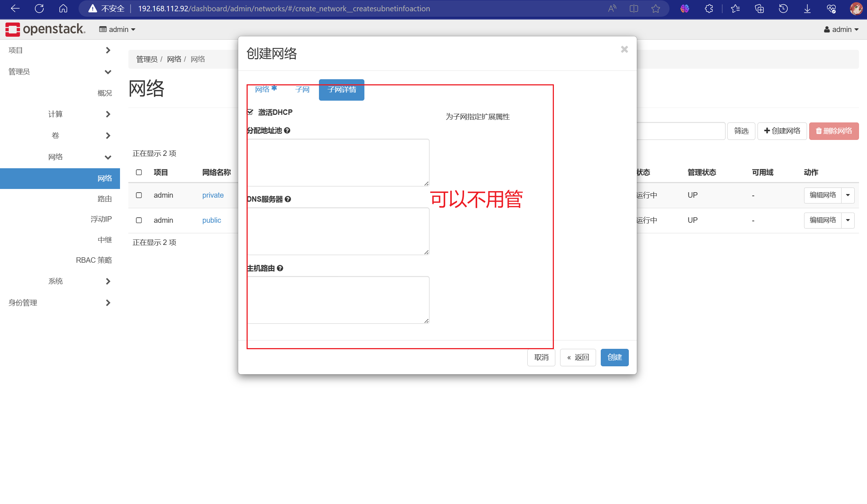The image size is (867, 504).
Task: Click the help icon beside 主机路由
Action: click(280, 268)
